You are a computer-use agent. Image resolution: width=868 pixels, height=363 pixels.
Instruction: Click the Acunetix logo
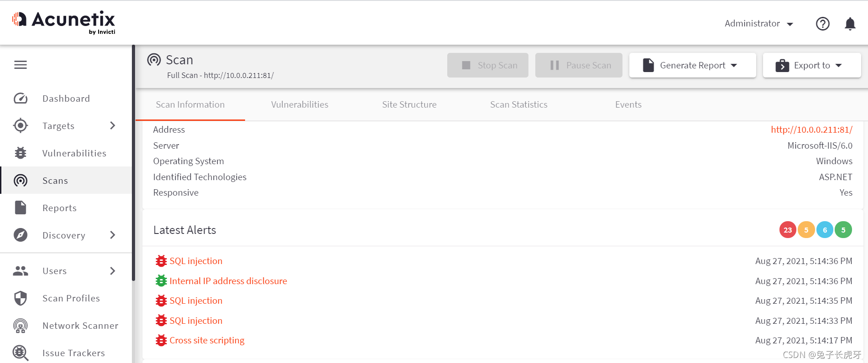point(64,22)
